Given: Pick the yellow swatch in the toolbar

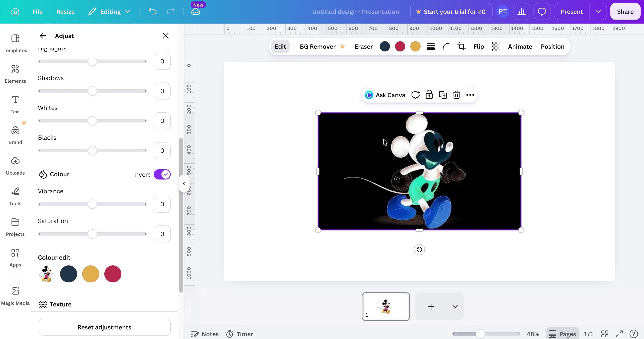Looking at the screenshot, I should point(415,46).
